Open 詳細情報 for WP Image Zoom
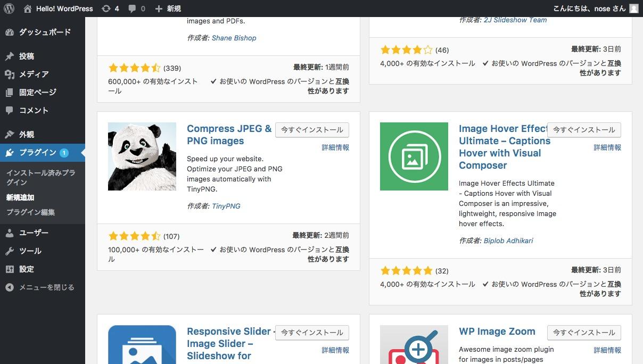This screenshot has height=364, width=643. click(607, 350)
